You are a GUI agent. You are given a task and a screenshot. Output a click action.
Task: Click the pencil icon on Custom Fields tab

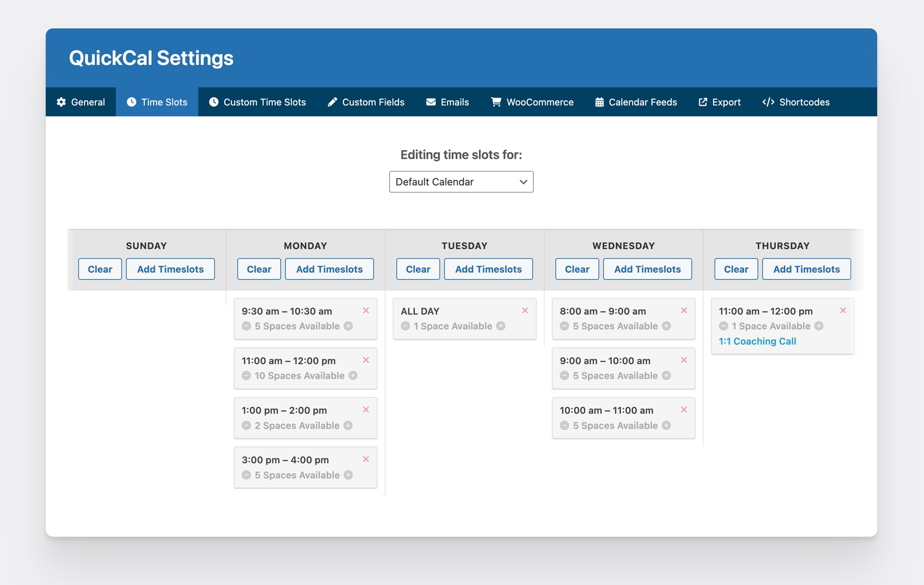pyautogui.click(x=332, y=102)
